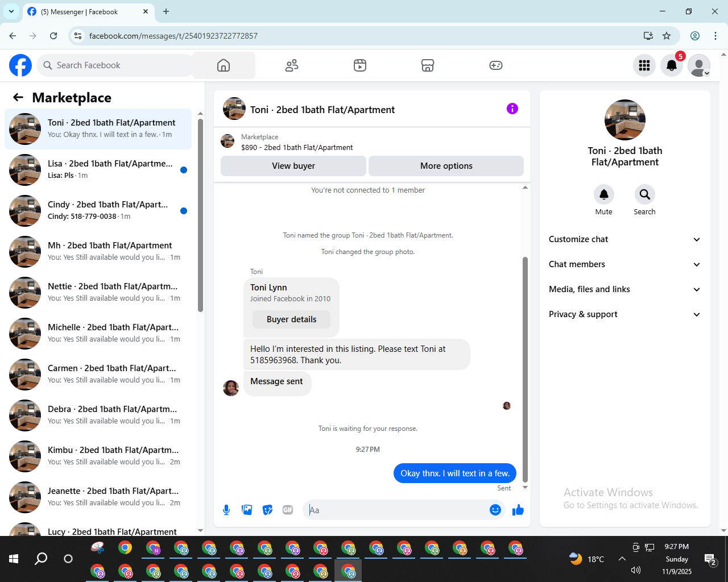The width and height of the screenshot is (728, 582).
Task: View site information in address bar
Action: coord(78,36)
